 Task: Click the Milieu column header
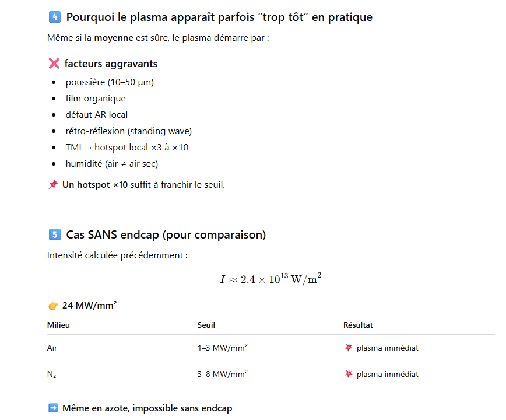click(58, 325)
